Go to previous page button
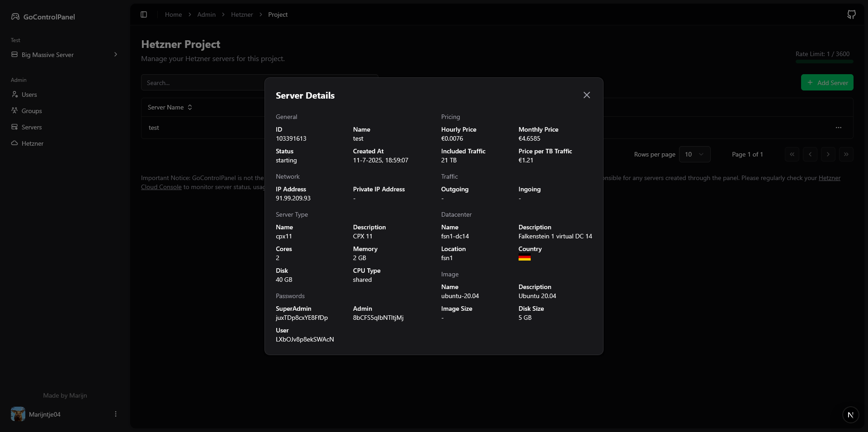 pyautogui.click(x=810, y=154)
